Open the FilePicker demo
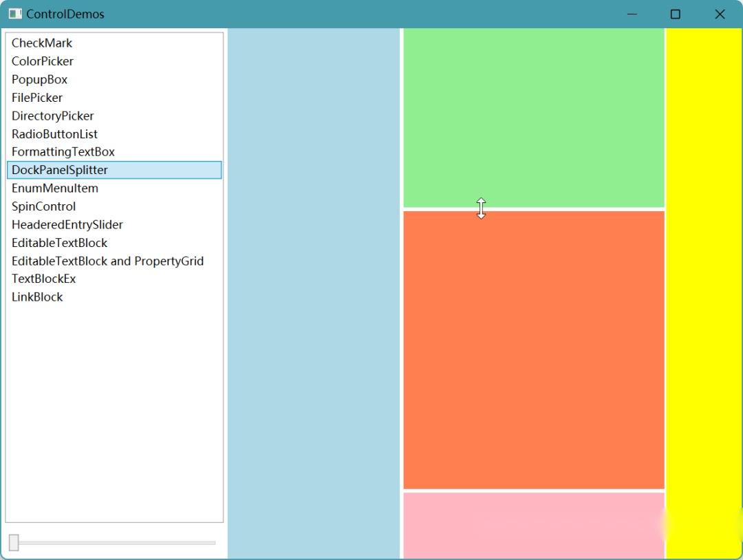This screenshot has width=743, height=560. coord(36,98)
